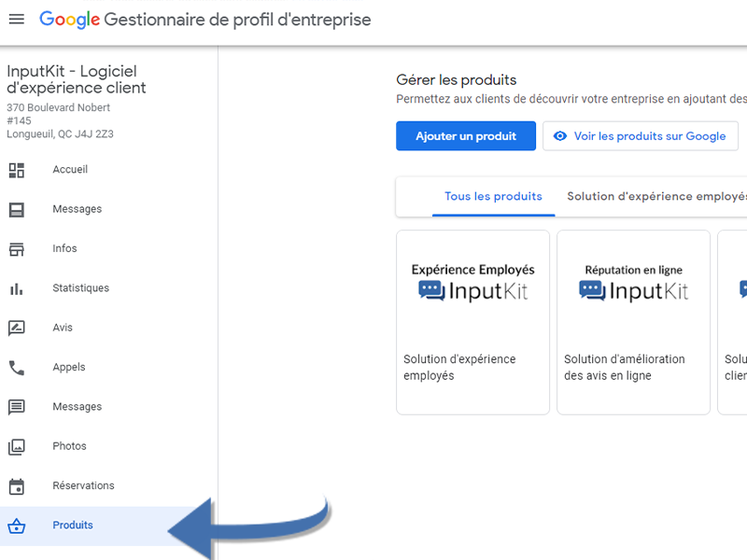747x560 pixels.
Task: Click 'Solution d'expérience employés' card title
Action: click(459, 367)
